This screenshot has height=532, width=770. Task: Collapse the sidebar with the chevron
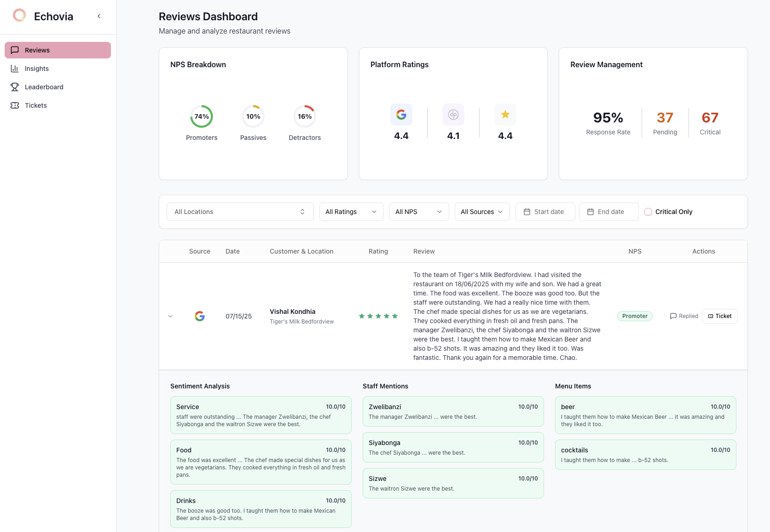point(99,16)
